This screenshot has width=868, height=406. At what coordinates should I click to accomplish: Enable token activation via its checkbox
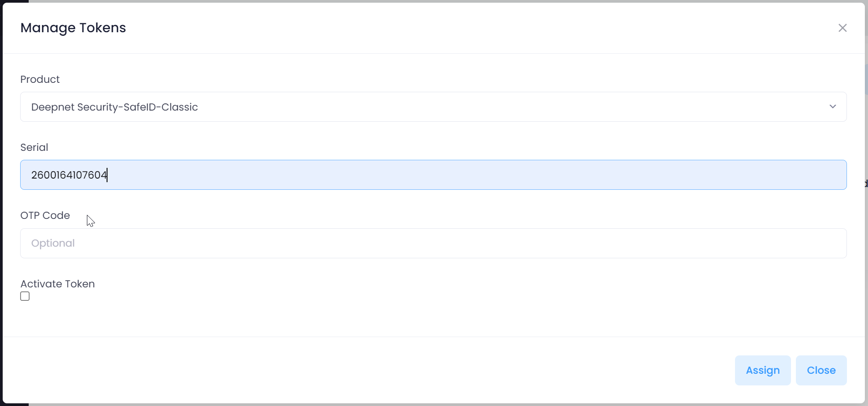click(x=25, y=296)
